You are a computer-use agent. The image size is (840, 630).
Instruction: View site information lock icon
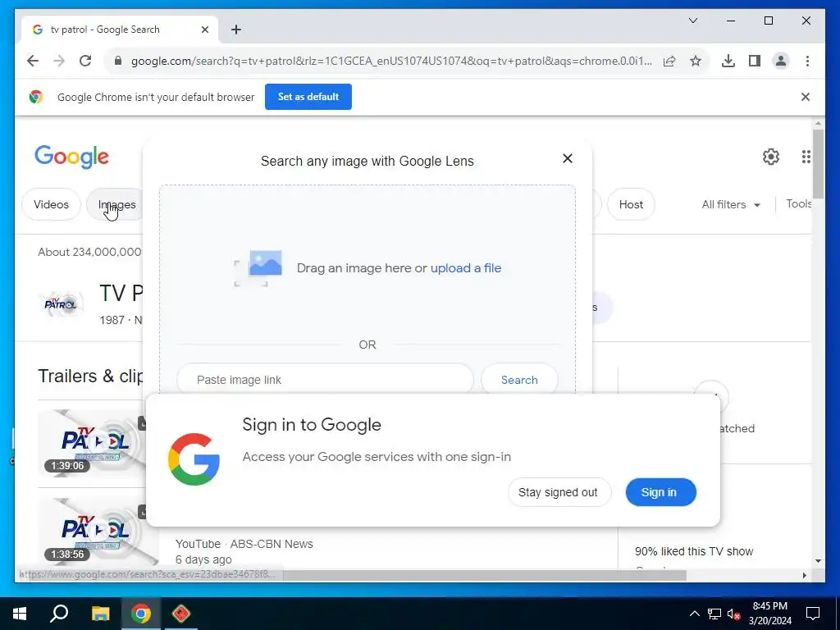point(118,61)
